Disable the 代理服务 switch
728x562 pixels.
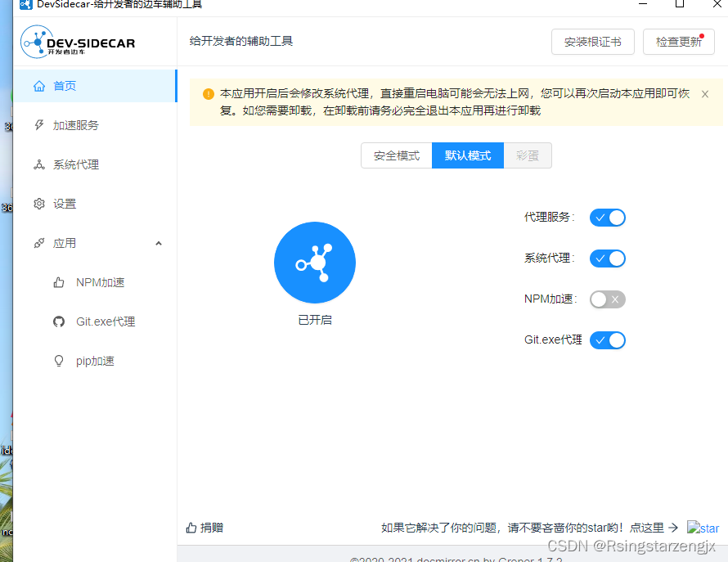point(607,217)
